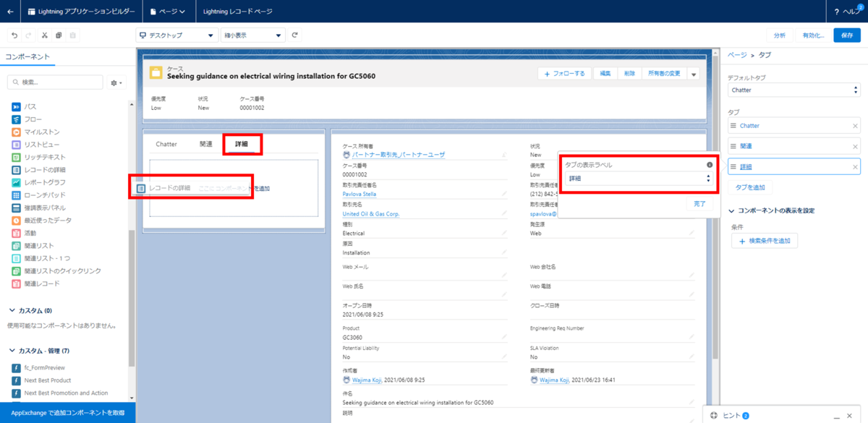Click the ページ breadcrumb link
Screen dimensions: 868x423
tap(737, 55)
